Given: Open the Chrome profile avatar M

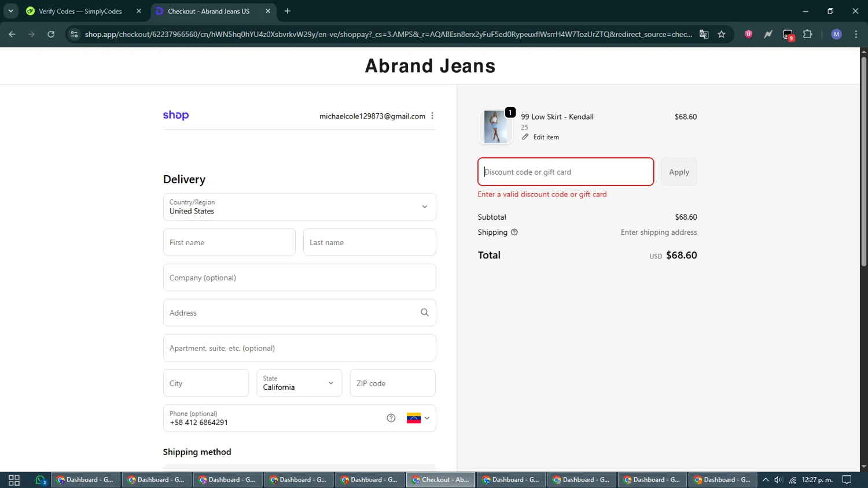Looking at the screenshot, I should [836, 34].
